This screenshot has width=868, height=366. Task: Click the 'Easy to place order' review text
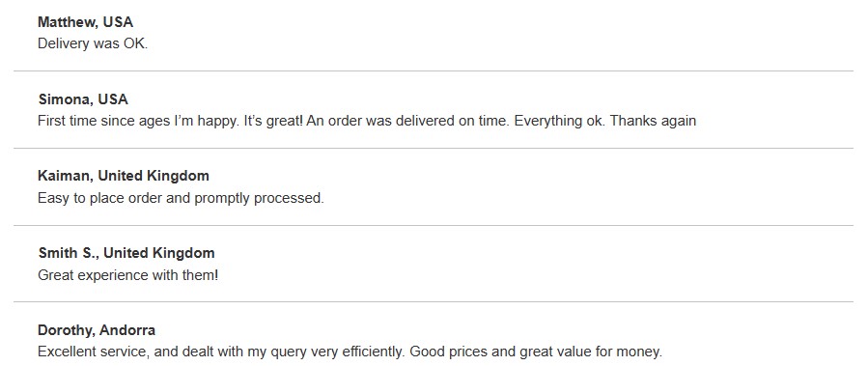181,198
